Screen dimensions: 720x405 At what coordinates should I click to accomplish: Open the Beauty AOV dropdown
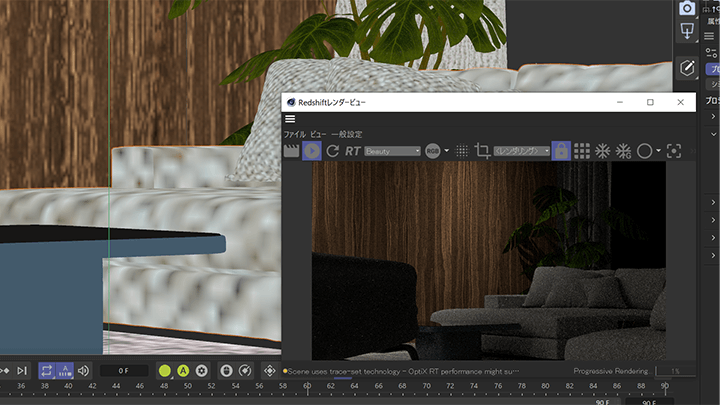tap(393, 151)
